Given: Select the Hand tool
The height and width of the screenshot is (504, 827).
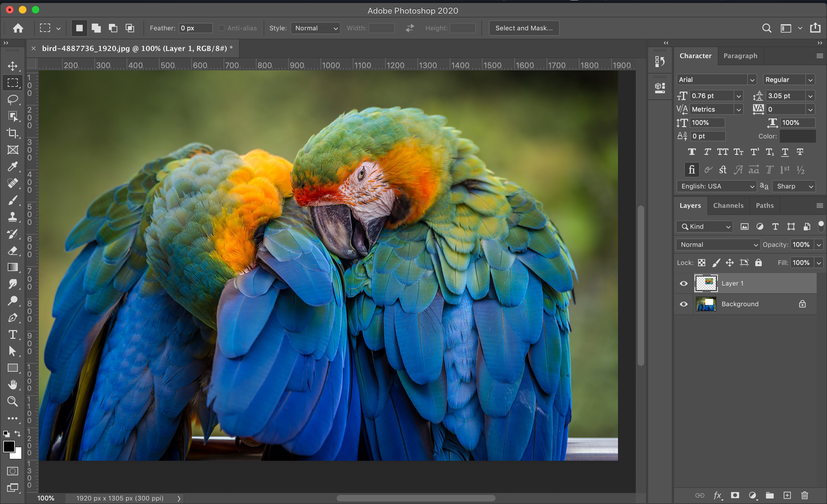Looking at the screenshot, I should click(x=13, y=385).
